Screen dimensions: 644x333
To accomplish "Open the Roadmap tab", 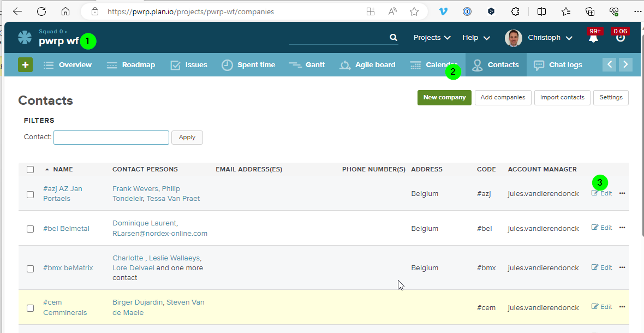I will (x=131, y=64).
